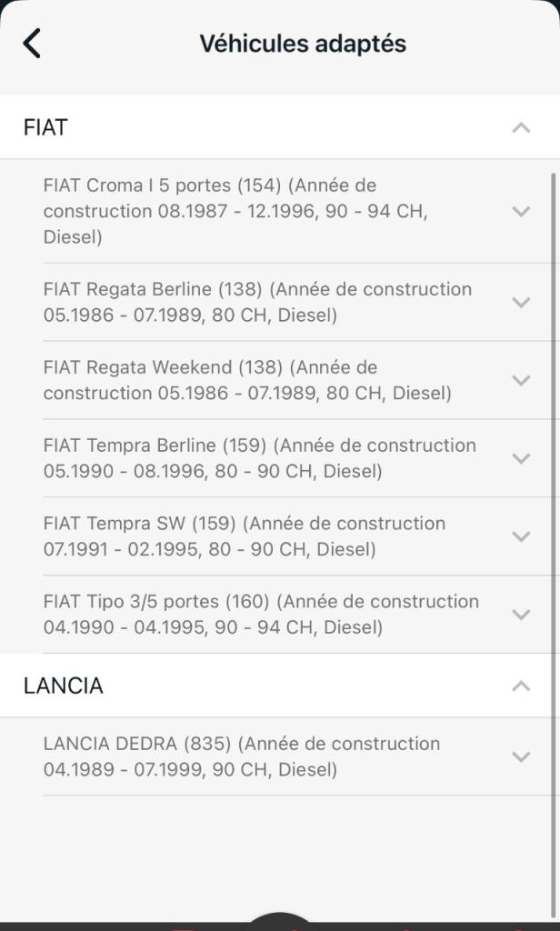The height and width of the screenshot is (931, 560).
Task: Select the LANCIA DEDRA (835) entry
Action: tap(241, 756)
